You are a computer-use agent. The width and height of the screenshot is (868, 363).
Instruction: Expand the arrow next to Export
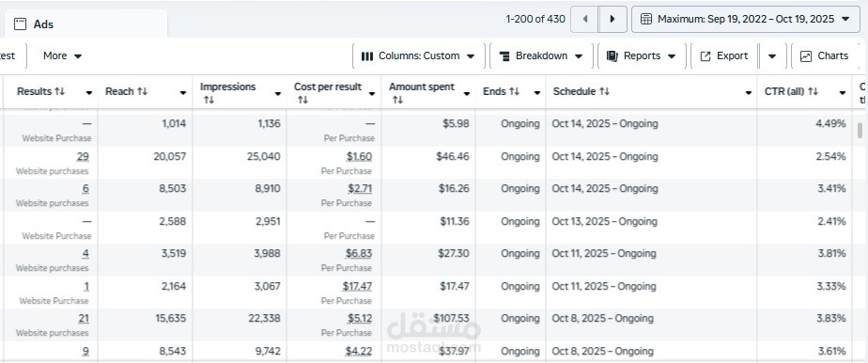pos(772,56)
